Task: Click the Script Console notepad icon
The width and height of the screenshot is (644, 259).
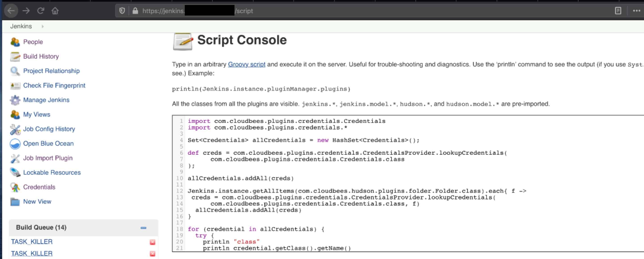Action: click(183, 42)
